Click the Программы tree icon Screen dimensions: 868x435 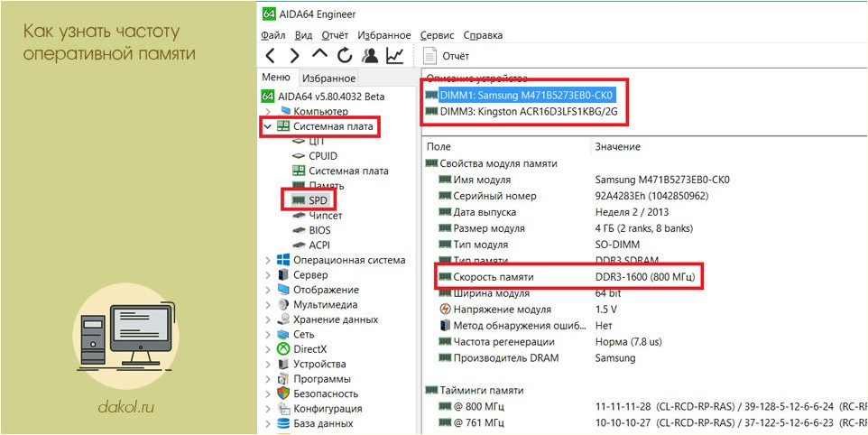[283, 379]
